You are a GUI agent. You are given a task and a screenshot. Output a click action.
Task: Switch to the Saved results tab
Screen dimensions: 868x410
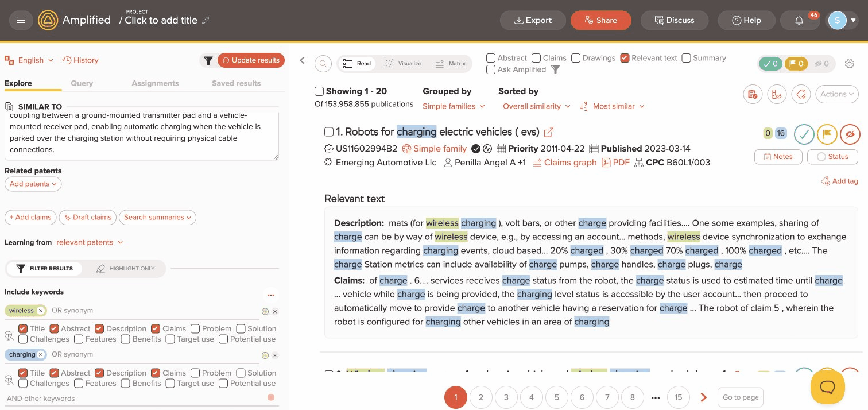(236, 83)
